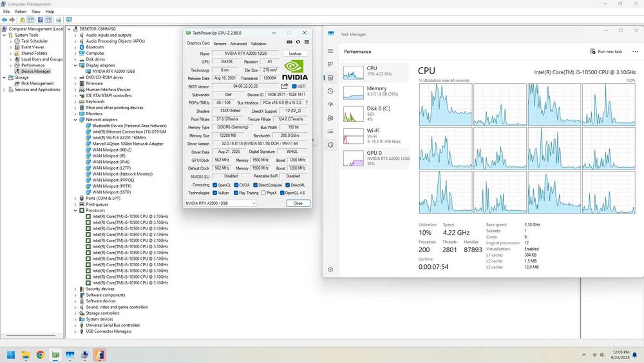Image resolution: width=644 pixels, height=363 pixels.
Task: Switch to the Sensors tab in GPU-Z
Action: [220, 44]
